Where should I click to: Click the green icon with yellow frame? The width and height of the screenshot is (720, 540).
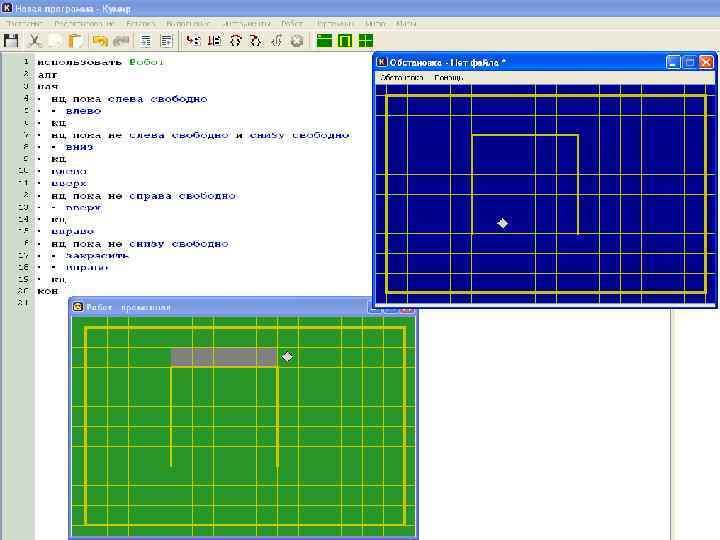click(x=345, y=40)
